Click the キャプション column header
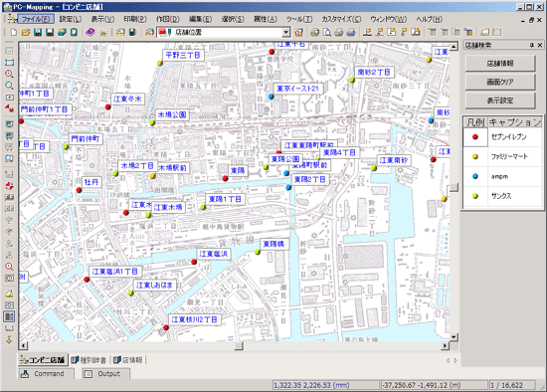This screenshot has height=392, width=547. (x=514, y=122)
